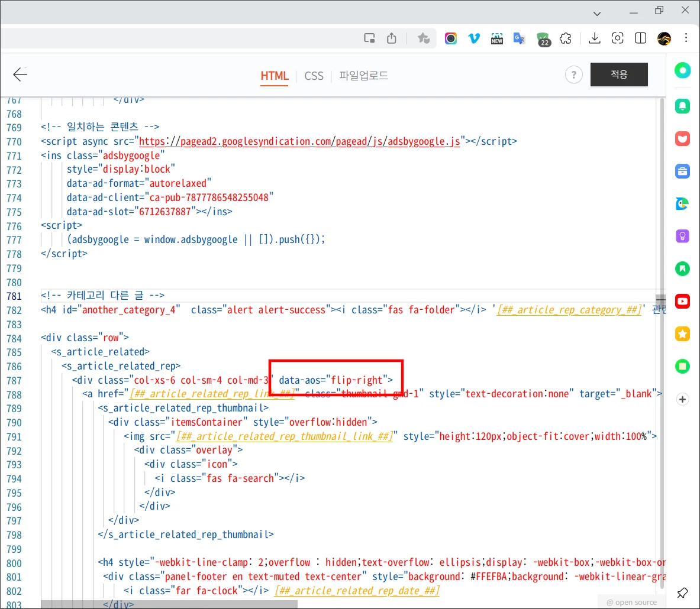This screenshot has height=609, width=700.
Task: Click the "6712637887" ad slot value
Action: click(164, 212)
